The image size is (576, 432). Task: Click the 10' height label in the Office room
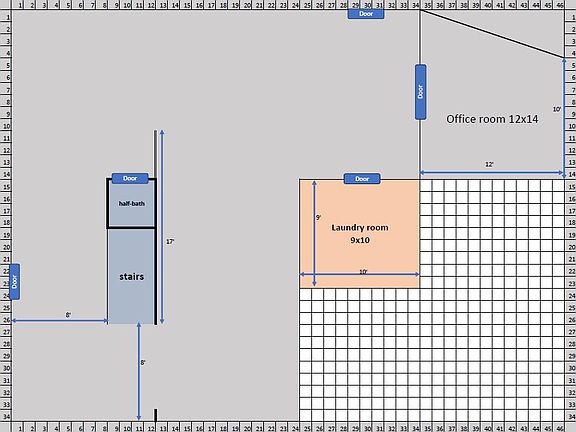[557, 109]
